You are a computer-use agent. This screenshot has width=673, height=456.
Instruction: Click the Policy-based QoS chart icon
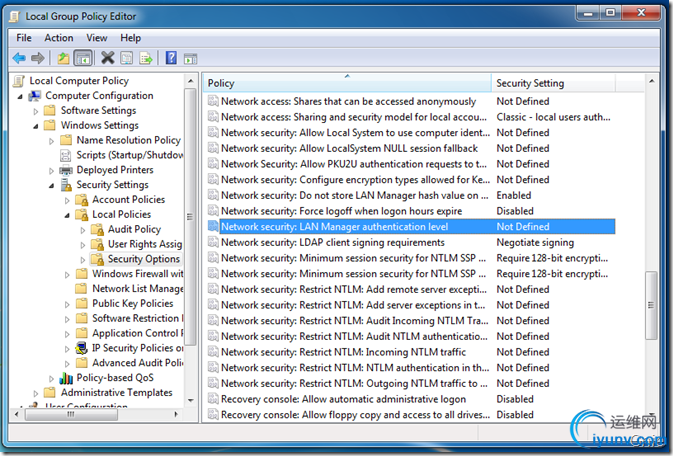[x=66, y=378]
